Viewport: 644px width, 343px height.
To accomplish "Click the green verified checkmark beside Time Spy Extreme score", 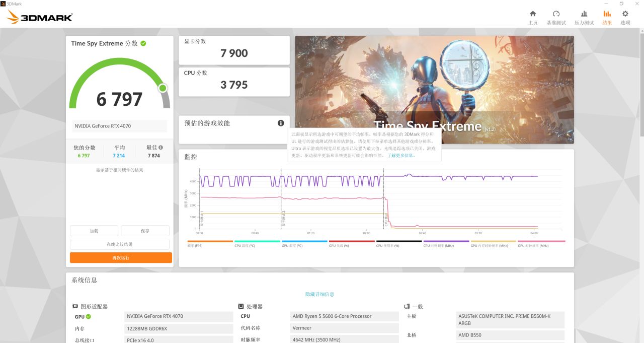I will [x=143, y=43].
